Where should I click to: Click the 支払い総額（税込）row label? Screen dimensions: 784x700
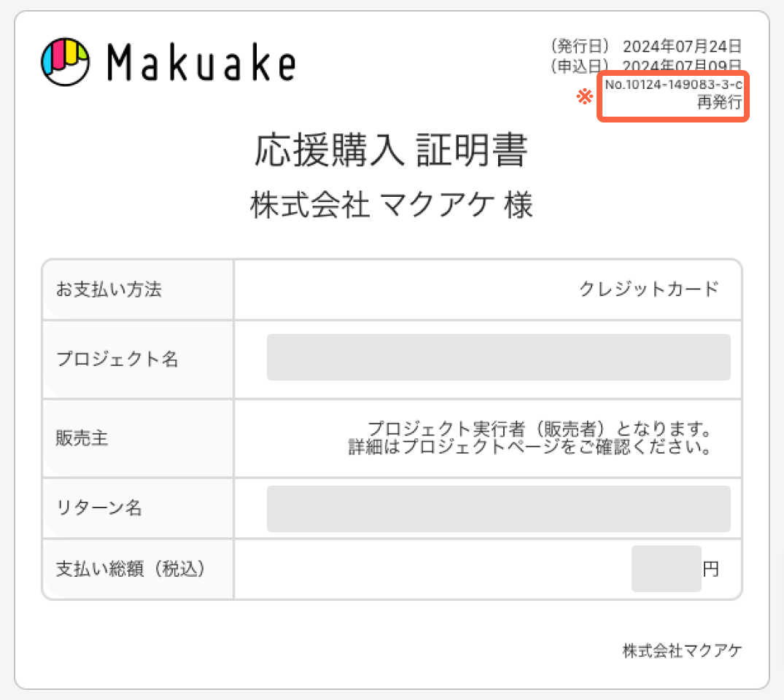(x=131, y=569)
